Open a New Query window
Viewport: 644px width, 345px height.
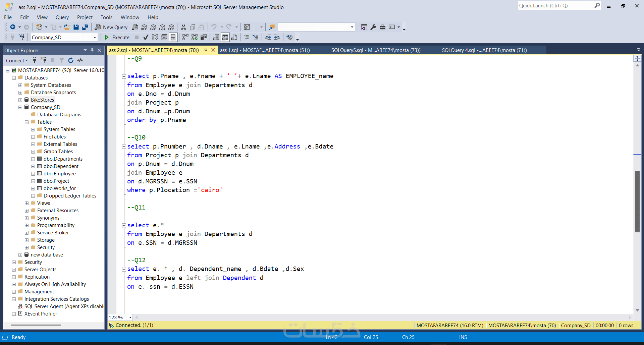[x=111, y=27]
